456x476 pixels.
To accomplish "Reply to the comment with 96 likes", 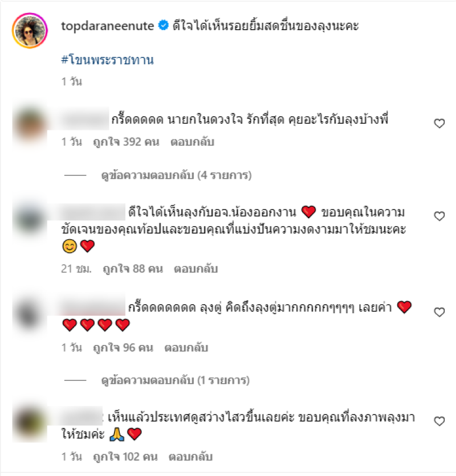I will [x=186, y=347].
